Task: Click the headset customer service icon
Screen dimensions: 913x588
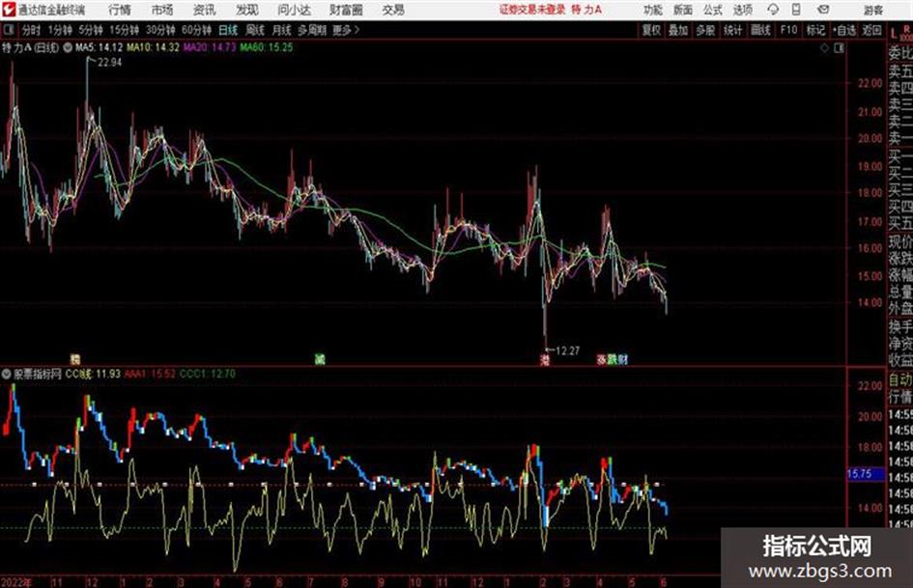Action: point(773,10)
